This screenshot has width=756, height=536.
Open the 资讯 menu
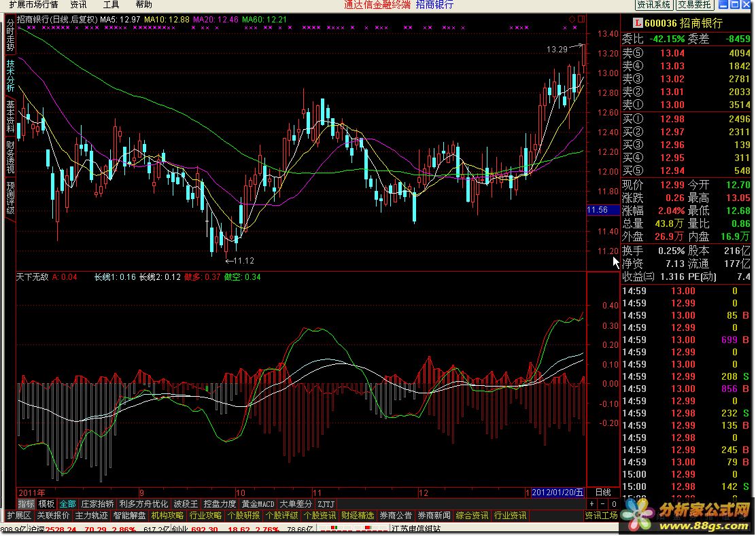coord(79,5)
